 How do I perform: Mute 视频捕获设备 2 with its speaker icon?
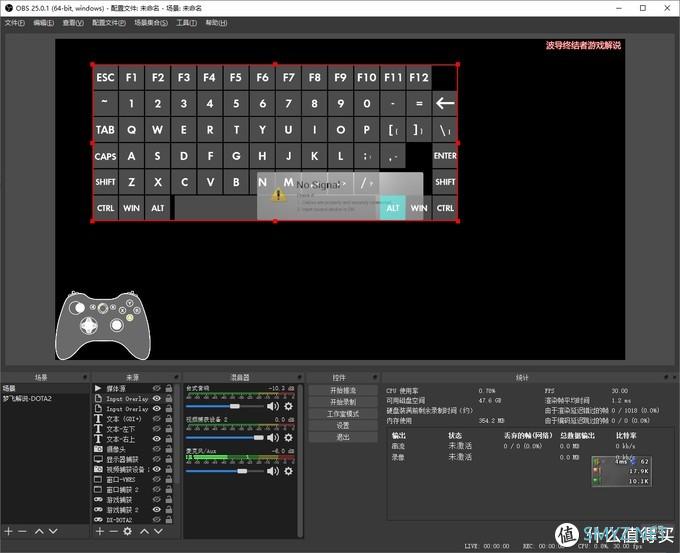273,438
